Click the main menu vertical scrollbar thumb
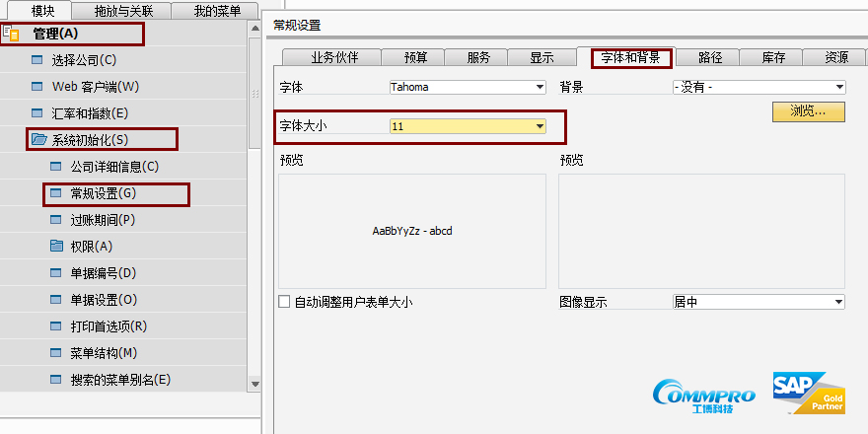 (x=254, y=93)
